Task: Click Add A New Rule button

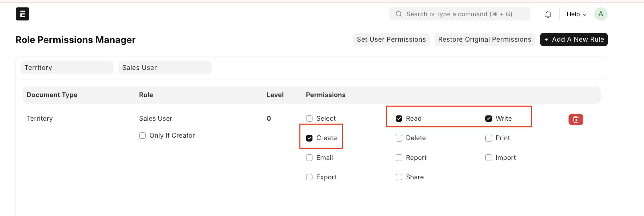Action: pos(574,40)
